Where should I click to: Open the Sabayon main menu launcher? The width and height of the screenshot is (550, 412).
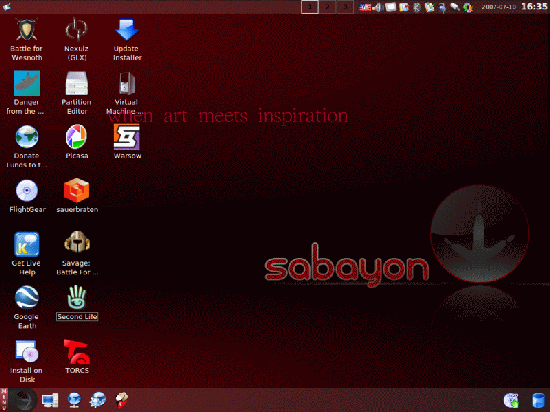coord(23,400)
